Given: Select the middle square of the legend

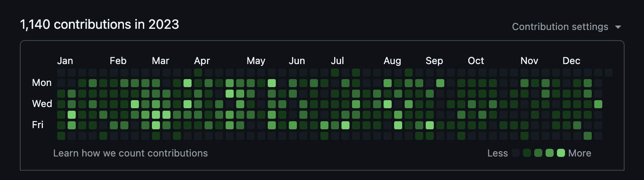Looking at the screenshot, I should (538, 153).
